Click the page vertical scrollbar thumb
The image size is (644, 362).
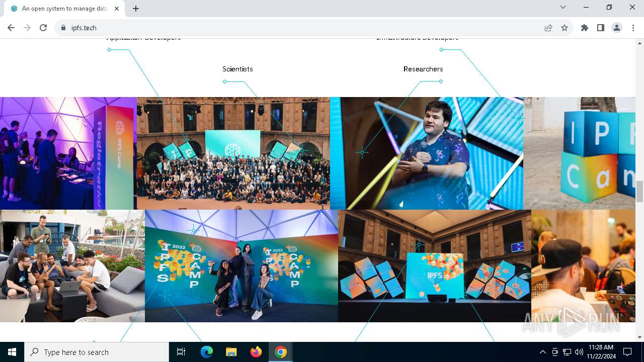tap(639, 192)
